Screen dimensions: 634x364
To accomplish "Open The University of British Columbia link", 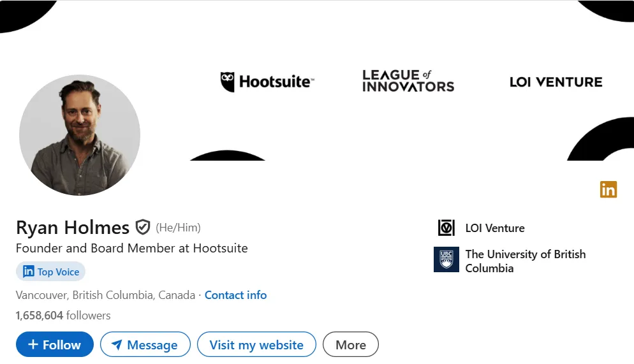I will tap(525, 261).
